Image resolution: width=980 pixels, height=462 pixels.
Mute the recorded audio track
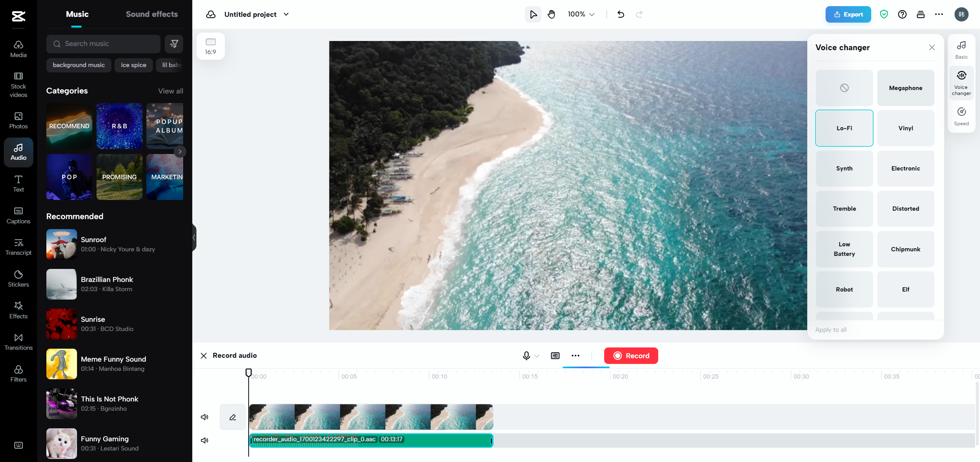click(205, 440)
